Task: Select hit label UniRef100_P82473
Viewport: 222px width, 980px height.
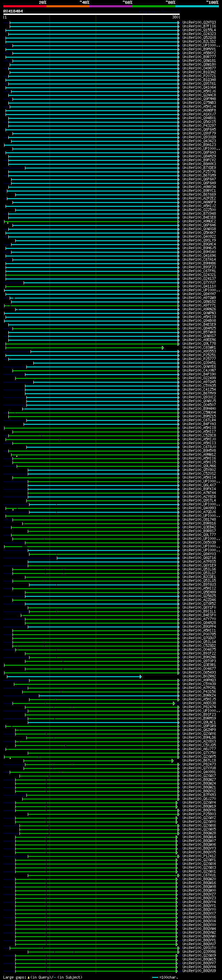Action: click(x=199, y=764)
